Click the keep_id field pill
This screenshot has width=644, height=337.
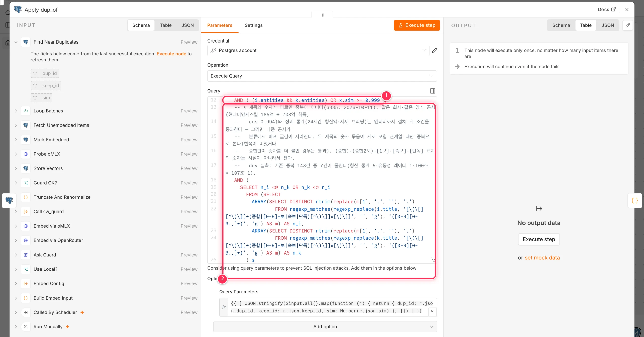click(x=46, y=86)
